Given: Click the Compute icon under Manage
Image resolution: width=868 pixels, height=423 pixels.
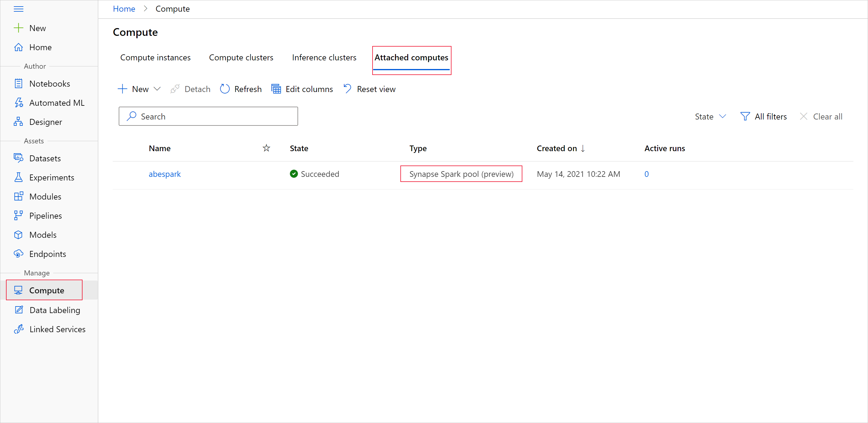Looking at the screenshot, I should pyautogui.click(x=18, y=290).
